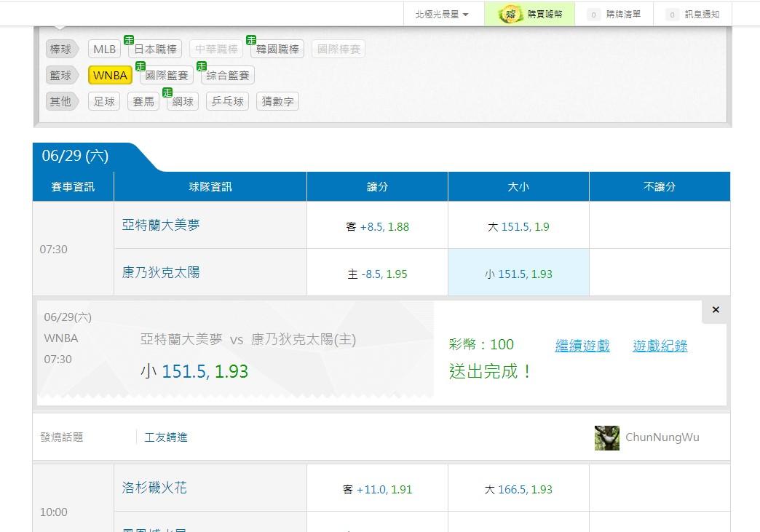Viewport: 760px width, 532px height.
Task: Pick the 客 +8.5, 1.88 spread bet
Action: (378, 226)
